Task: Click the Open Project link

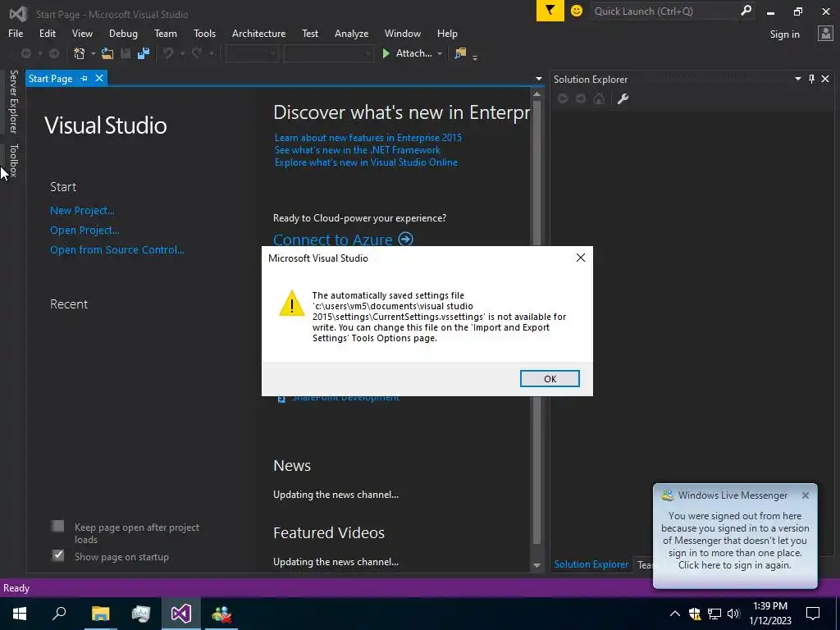Action: (84, 230)
